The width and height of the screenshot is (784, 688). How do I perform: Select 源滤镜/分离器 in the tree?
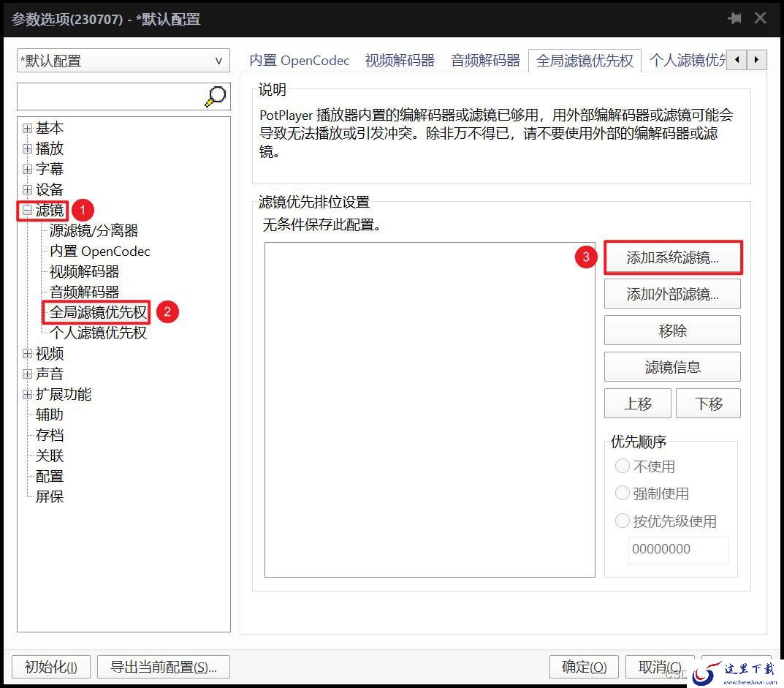(94, 230)
